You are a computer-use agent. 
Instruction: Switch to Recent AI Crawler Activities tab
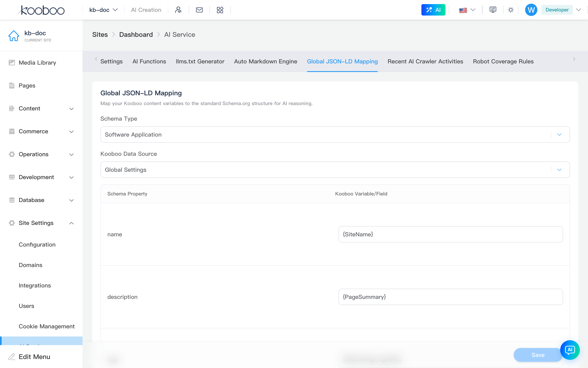pyautogui.click(x=425, y=61)
